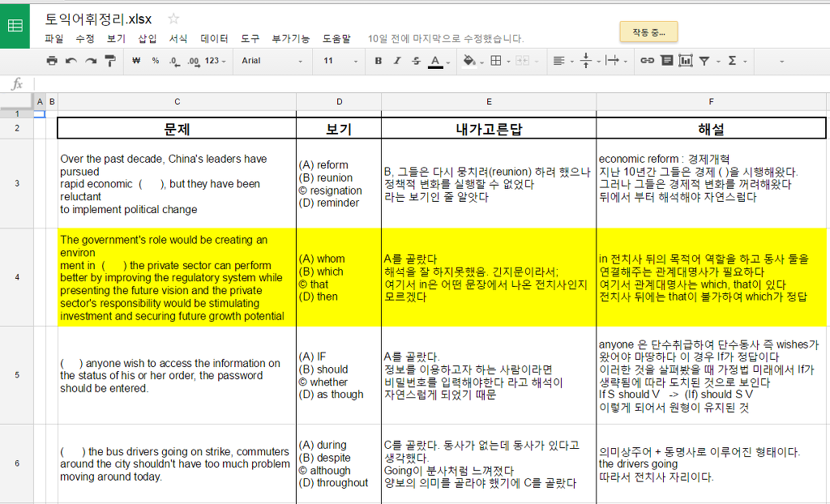This screenshot has width=830, height=504.
Task: Open the Arial font dropdown
Action: coord(272,61)
